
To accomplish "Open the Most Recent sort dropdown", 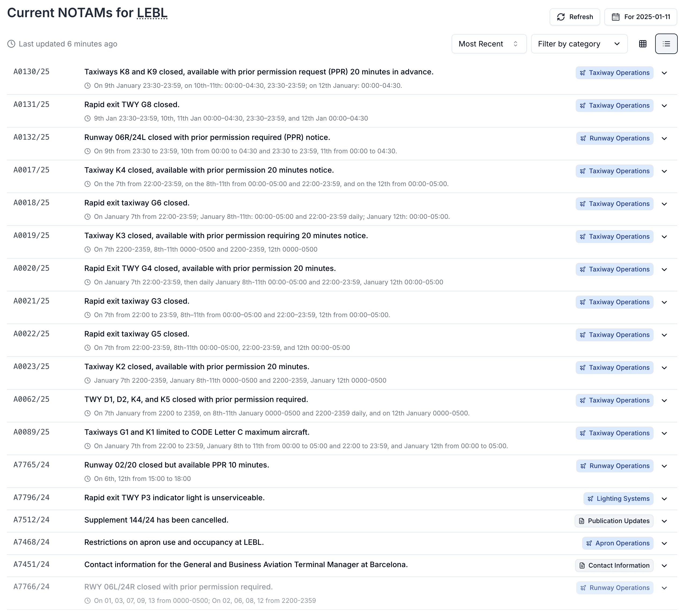I will point(489,44).
